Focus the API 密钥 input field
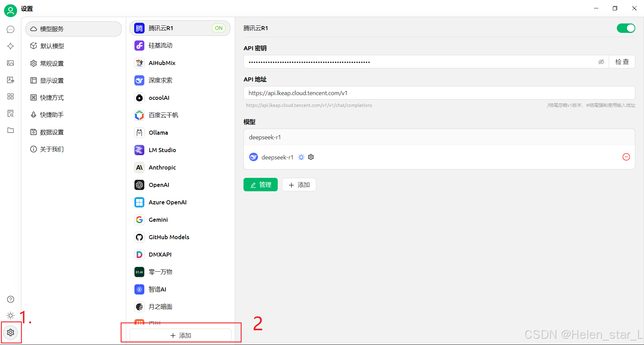The image size is (644, 345). [x=426, y=62]
